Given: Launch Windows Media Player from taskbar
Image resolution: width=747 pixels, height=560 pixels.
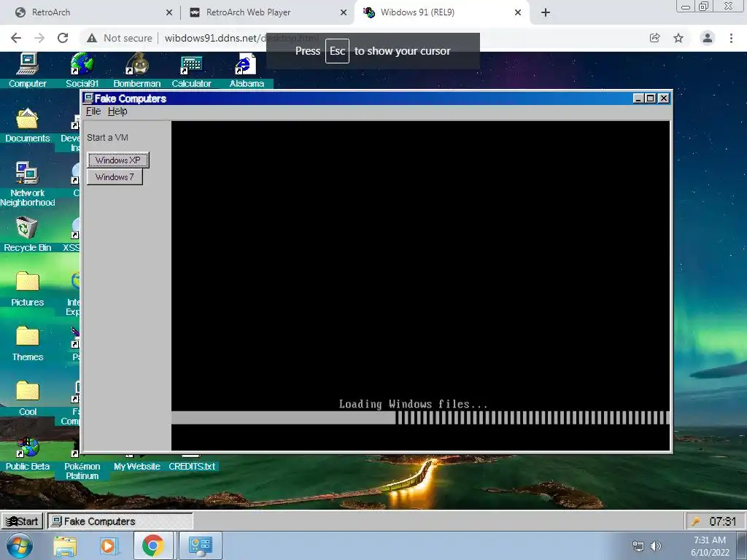Looking at the screenshot, I should [x=108, y=545].
